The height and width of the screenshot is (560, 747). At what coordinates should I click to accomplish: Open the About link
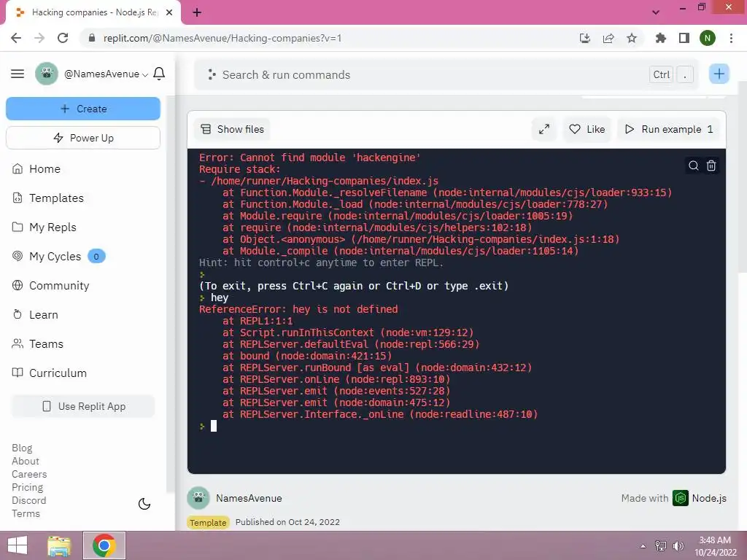pyautogui.click(x=26, y=461)
